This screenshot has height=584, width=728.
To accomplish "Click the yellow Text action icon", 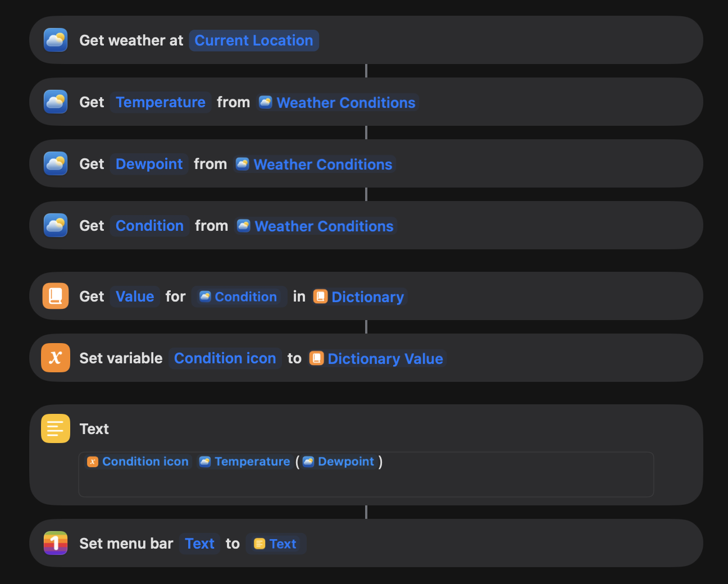I will click(56, 428).
